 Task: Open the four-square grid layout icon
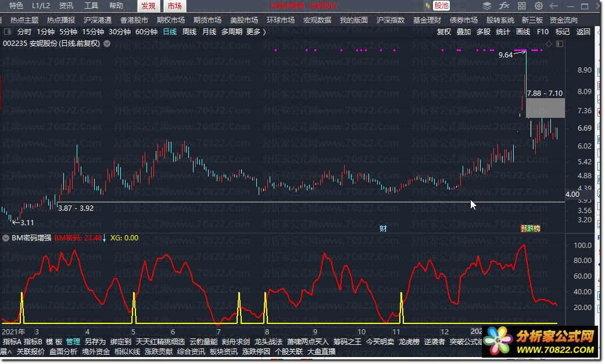(x=522, y=6)
